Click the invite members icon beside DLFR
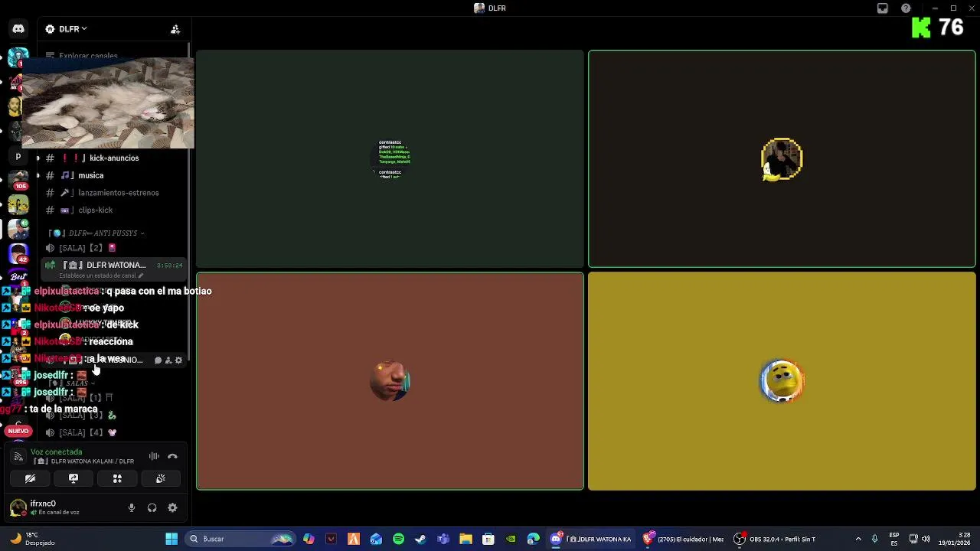 tap(175, 29)
